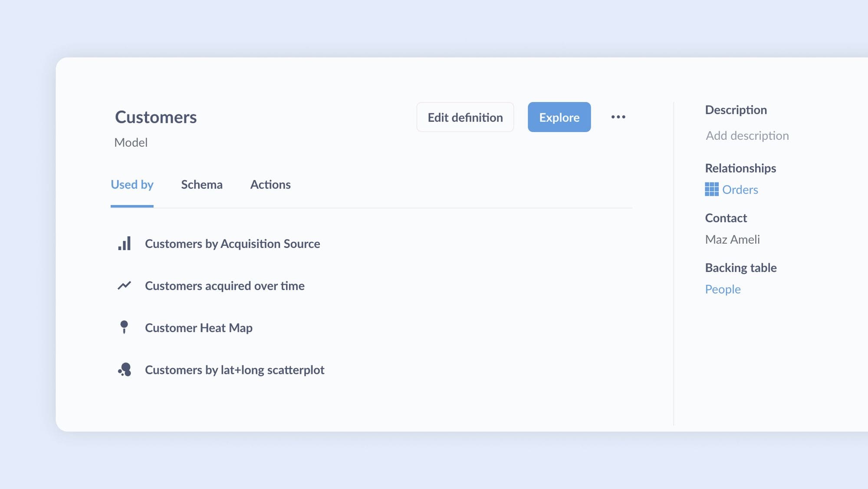Click the map pin icon for Heat Map
868x489 pixels.
tap(124, 327)
